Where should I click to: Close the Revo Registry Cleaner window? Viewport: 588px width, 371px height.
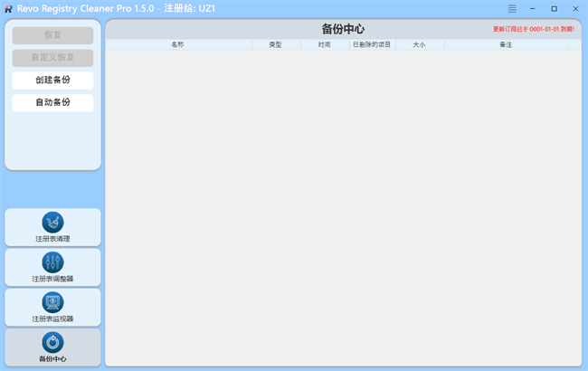(575, 8)
